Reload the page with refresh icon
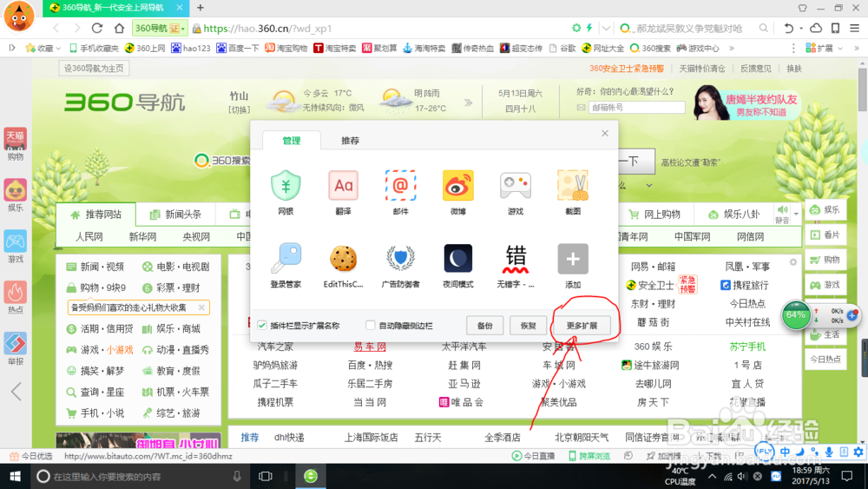 point(97,28)
